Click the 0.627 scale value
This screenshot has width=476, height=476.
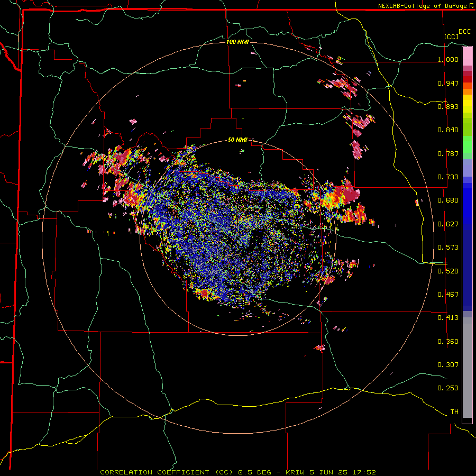[448, 224]
